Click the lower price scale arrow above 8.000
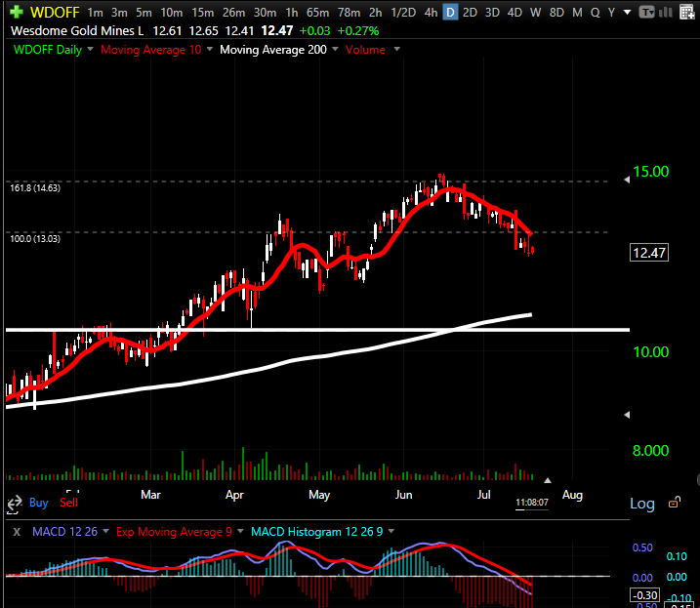Viewport: 700px width, 608px height. pyautogui.click(x=627, y=415)
